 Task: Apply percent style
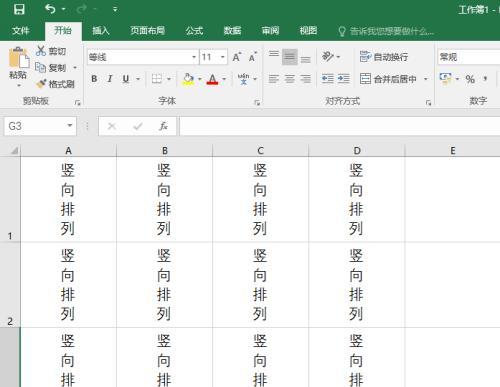470,79
